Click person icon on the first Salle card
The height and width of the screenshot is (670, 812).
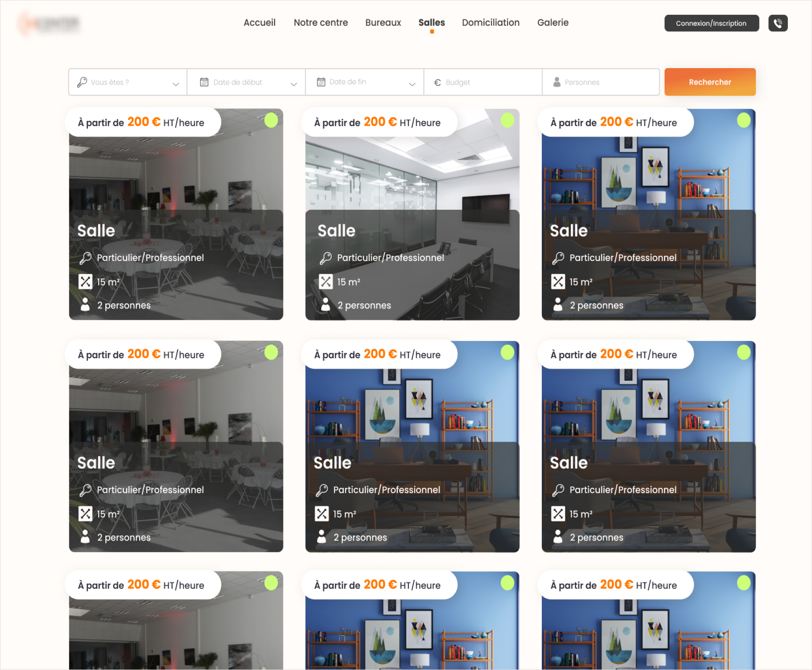(85, 305)
